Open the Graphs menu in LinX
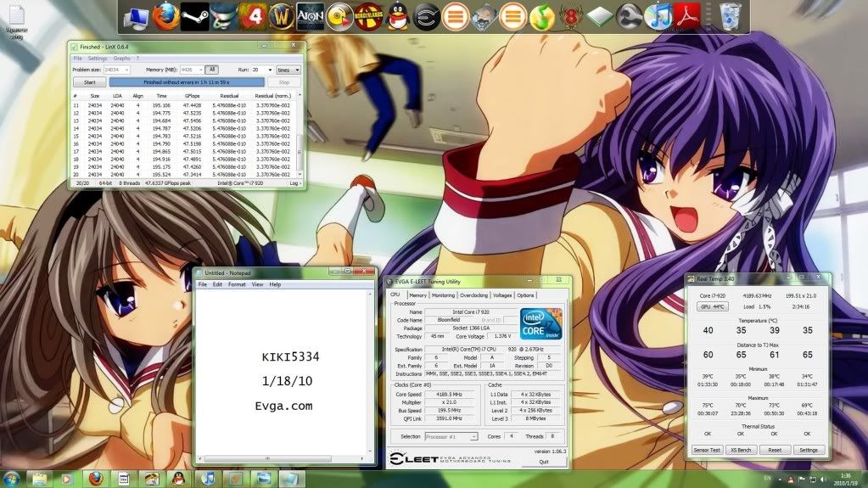Screen dimensions: 868x488 (x=121, y=58)
